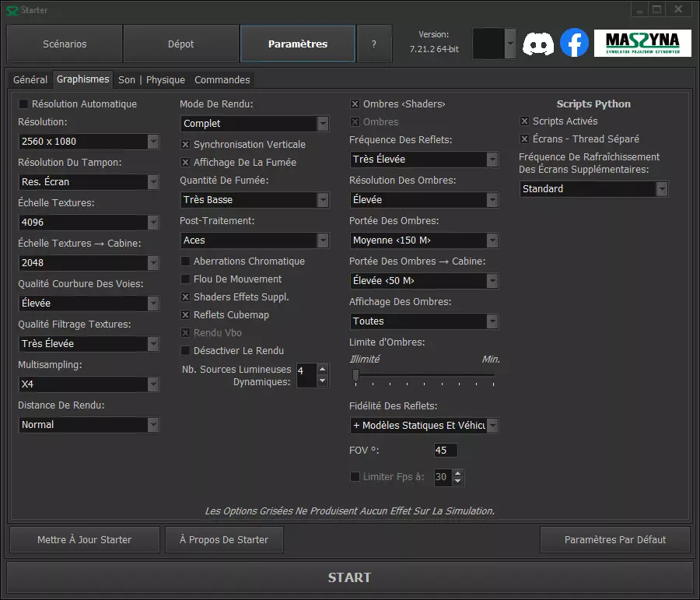Open the language selector dropdown near version
Viewport: 700px width, 600px height.
[x=494, y=44]
